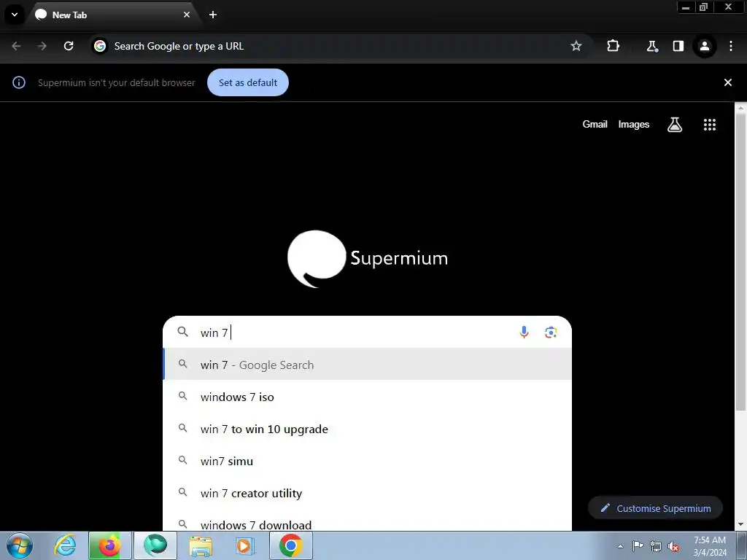Click muted volume tray icon
Viewport: 747px width, 560px height.
coord(673,546)
